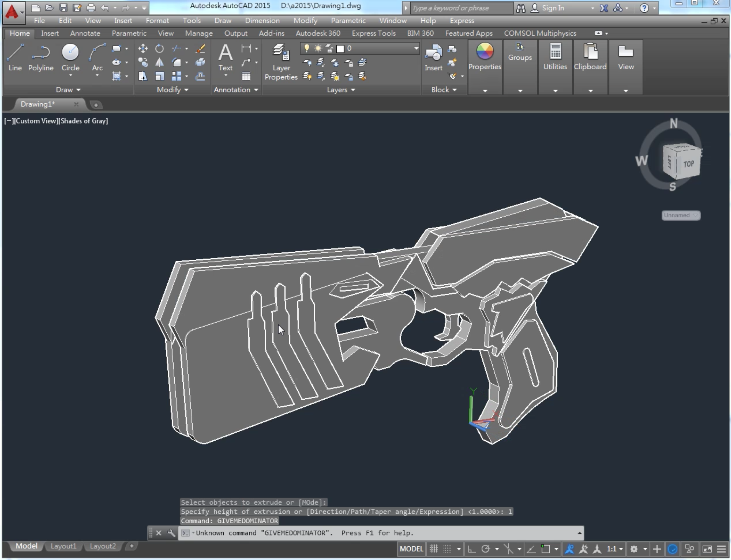Switch to the Annotate ribbon tab
Screen dimensions: 731x560
[x=85, y=33]
